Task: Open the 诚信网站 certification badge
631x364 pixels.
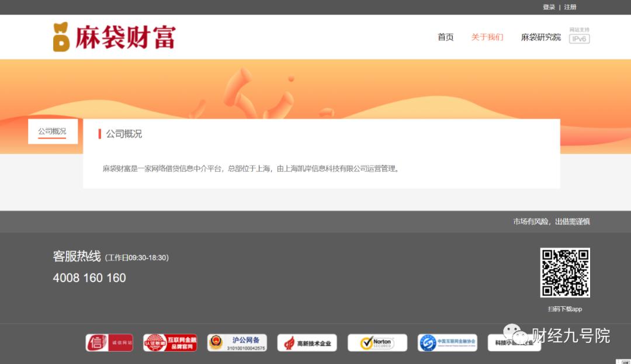Action: 109,342
